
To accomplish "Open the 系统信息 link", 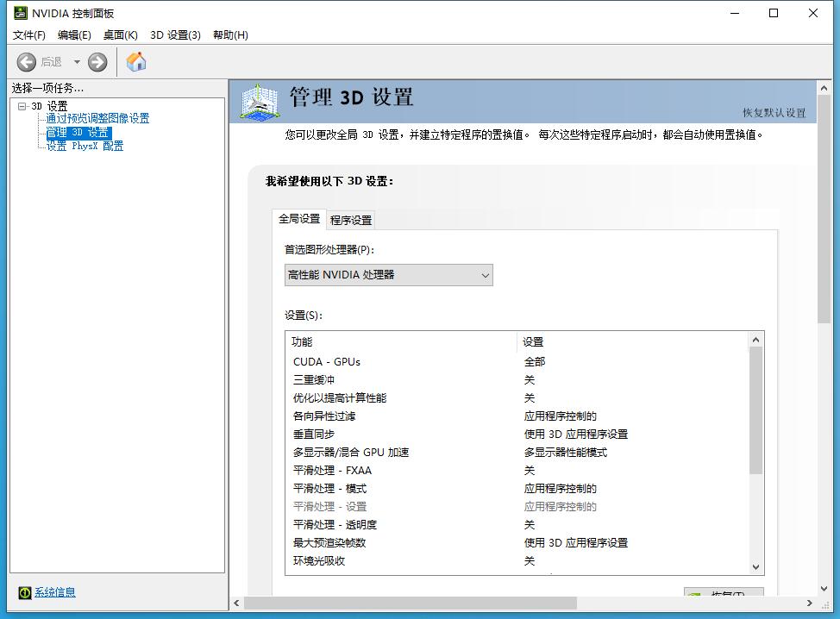I will pos(55,592).
